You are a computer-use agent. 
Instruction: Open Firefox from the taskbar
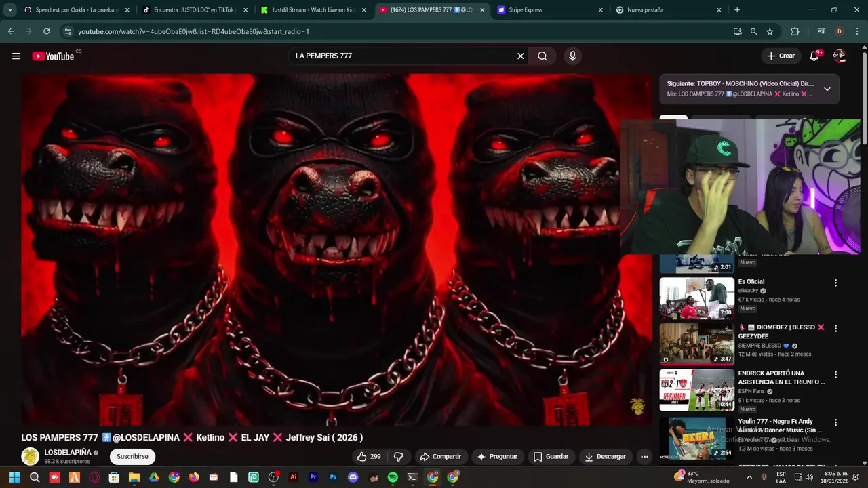(x=194, y=477)
